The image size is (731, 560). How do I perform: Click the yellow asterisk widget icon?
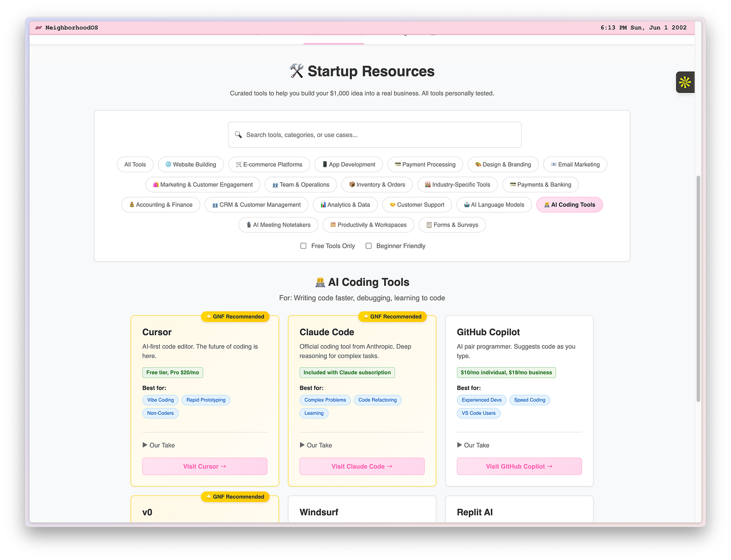(685, 82)
